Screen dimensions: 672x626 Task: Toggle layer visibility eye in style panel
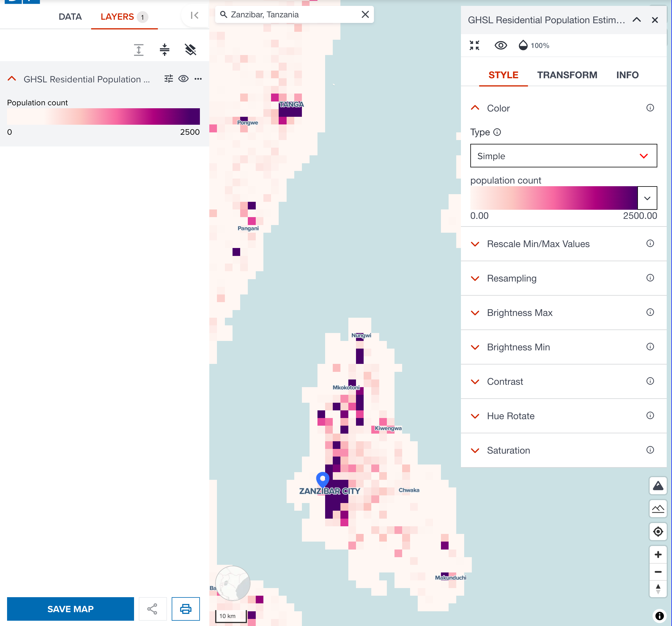(x=500, y=45)
